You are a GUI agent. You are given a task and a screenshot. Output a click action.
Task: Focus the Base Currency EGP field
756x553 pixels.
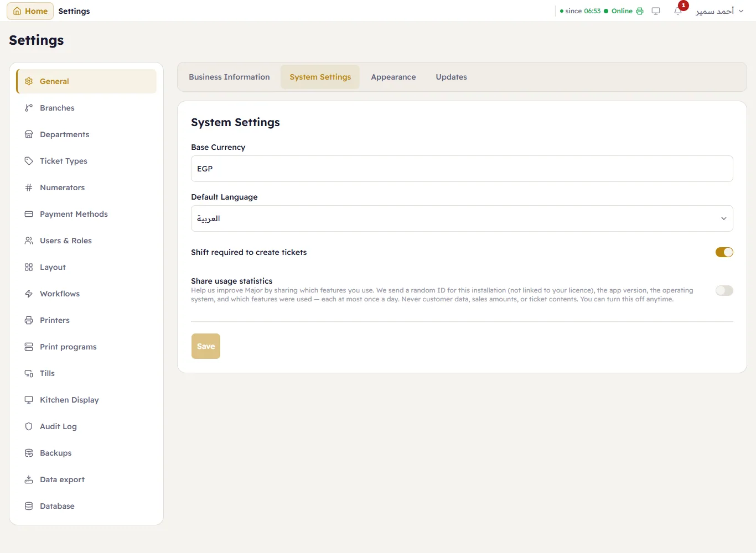click(462, 169)
